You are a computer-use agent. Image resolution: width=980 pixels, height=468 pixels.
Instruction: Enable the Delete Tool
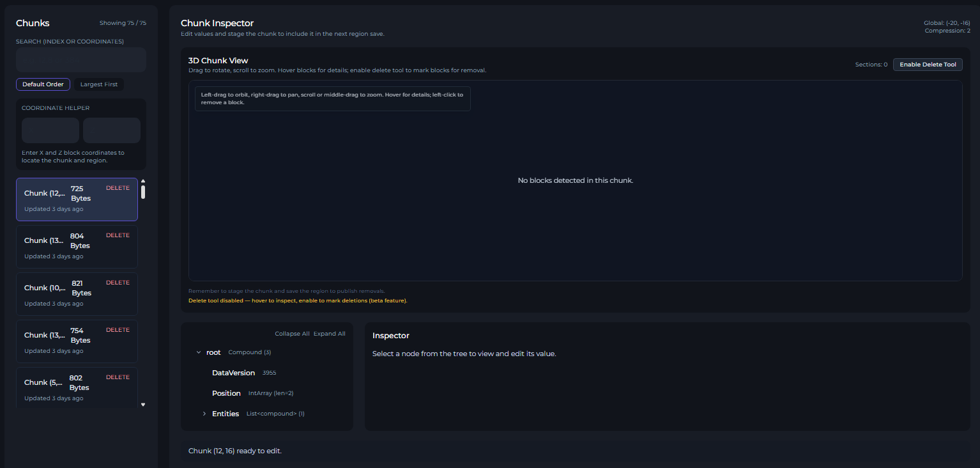point(928,65)
